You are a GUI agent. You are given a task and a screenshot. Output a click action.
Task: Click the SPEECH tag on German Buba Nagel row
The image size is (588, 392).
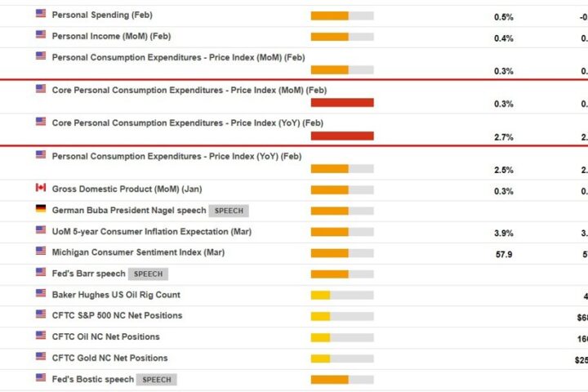[x=229, y=211]
